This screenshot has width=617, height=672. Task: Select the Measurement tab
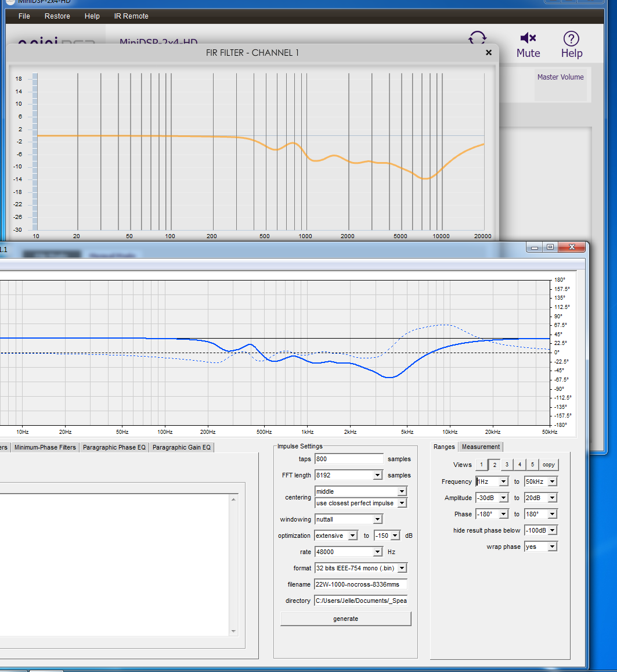pyautogui.click(x=481, y=447)
